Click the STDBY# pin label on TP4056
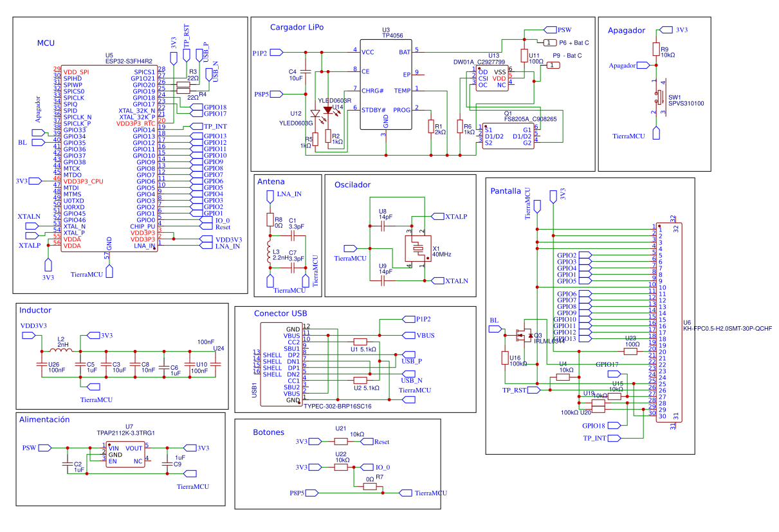The height and width of the screenshot is (532, 779). (372, 109)
